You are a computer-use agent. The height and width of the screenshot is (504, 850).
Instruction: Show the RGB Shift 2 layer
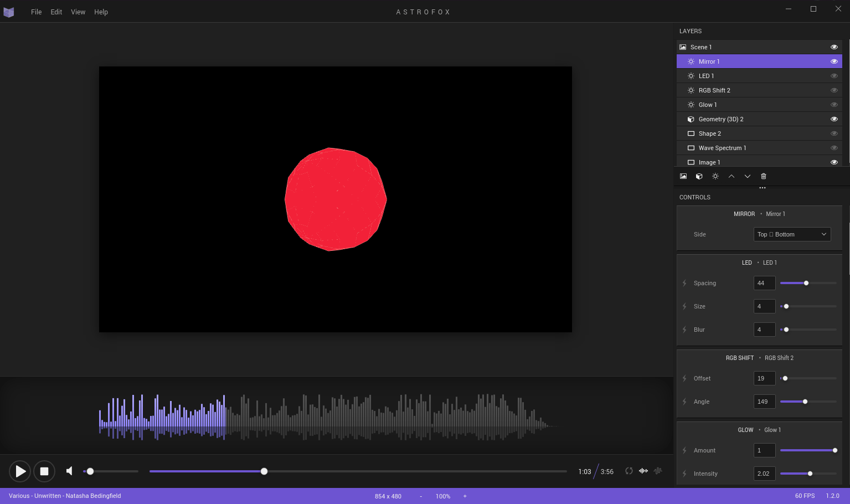[834, 90]
